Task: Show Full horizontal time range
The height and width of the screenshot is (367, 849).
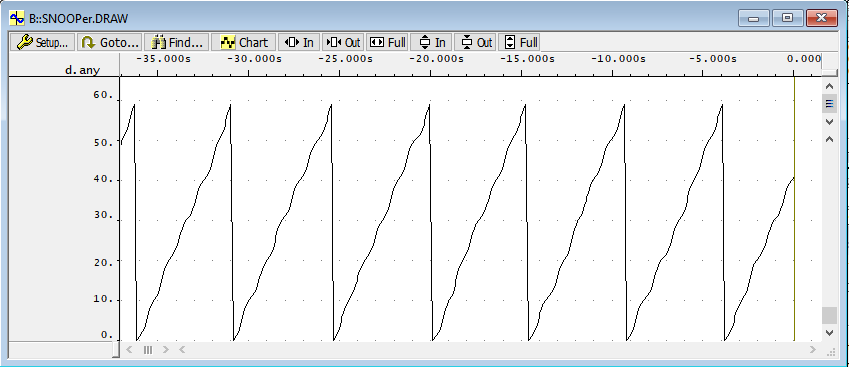Action: [388, 42]
